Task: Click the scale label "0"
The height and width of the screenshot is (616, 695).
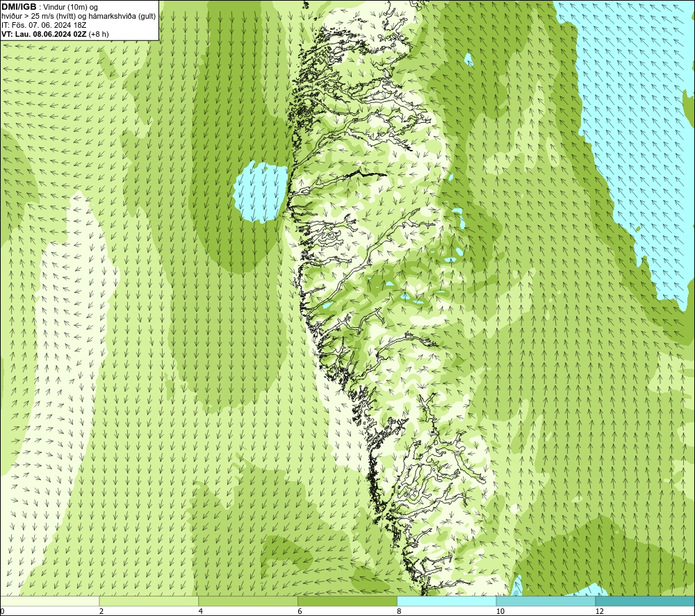Action: click(x=2, y=611)
